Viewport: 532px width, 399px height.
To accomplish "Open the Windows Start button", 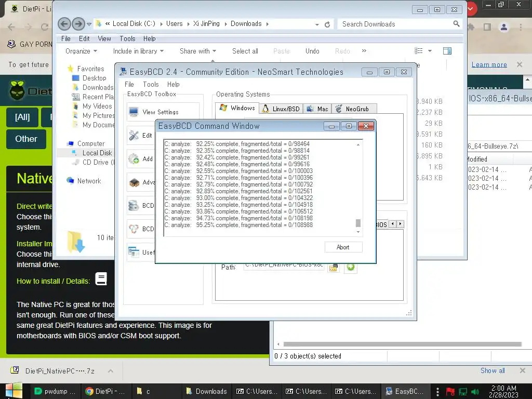I will [14, 391].
